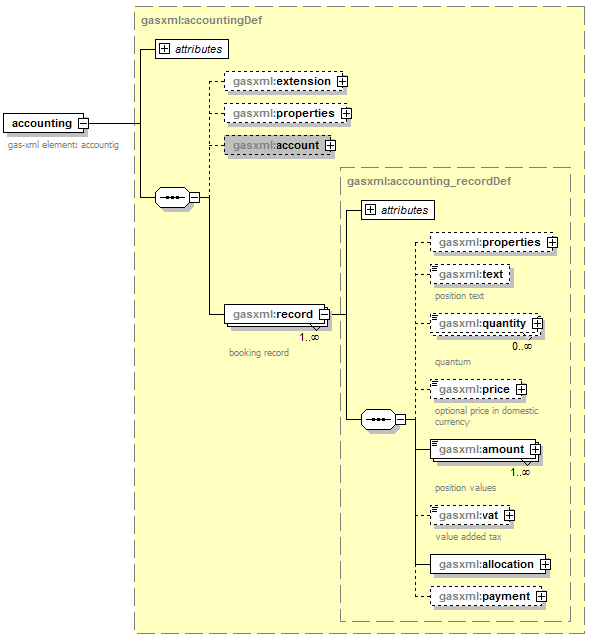Click the accountingDef sequence compositor symbol
Screen dimensions: 594x640
click(172, 198)
